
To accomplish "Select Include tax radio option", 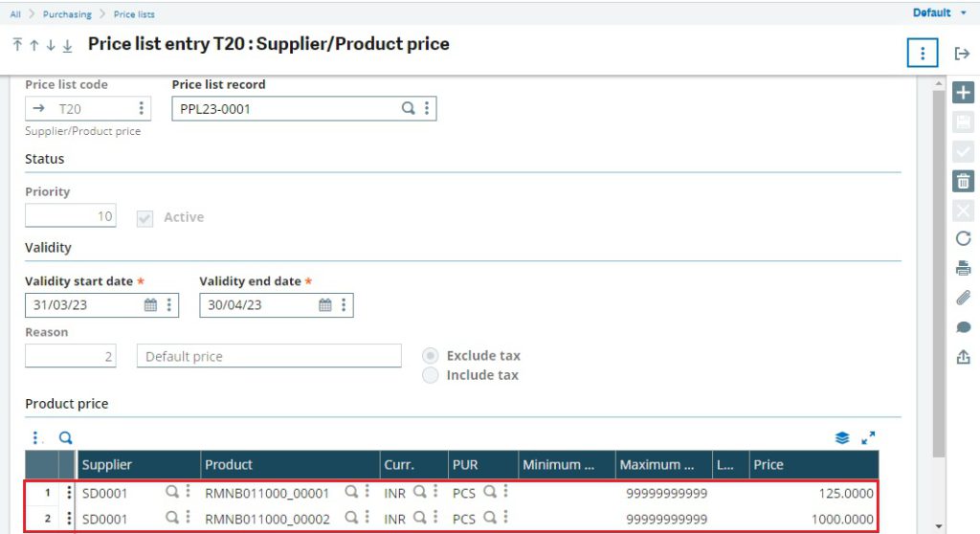I will point(430,375).
